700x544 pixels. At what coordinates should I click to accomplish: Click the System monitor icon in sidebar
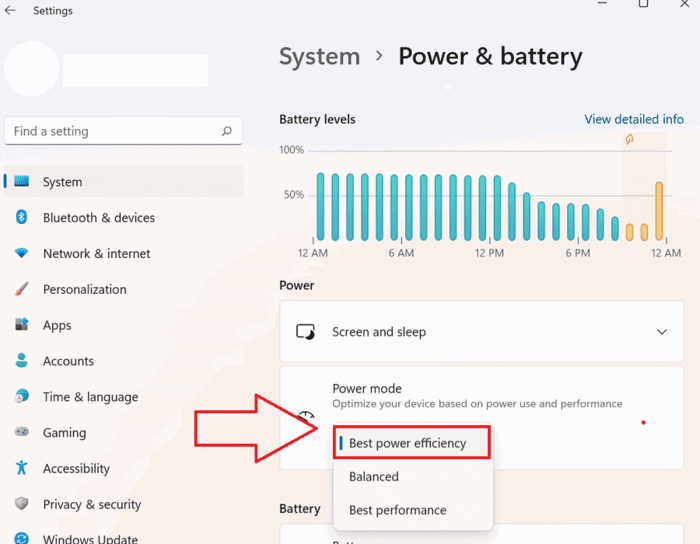[21, 181]
